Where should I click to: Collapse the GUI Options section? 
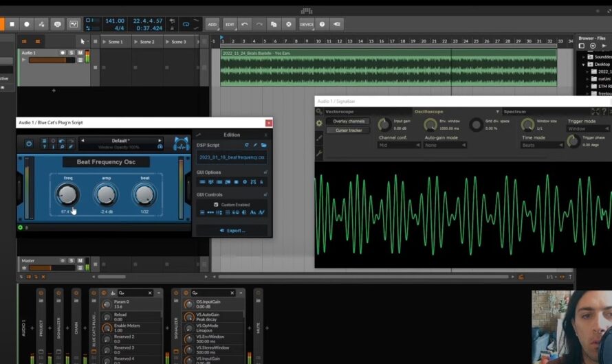tap(265, 172)
